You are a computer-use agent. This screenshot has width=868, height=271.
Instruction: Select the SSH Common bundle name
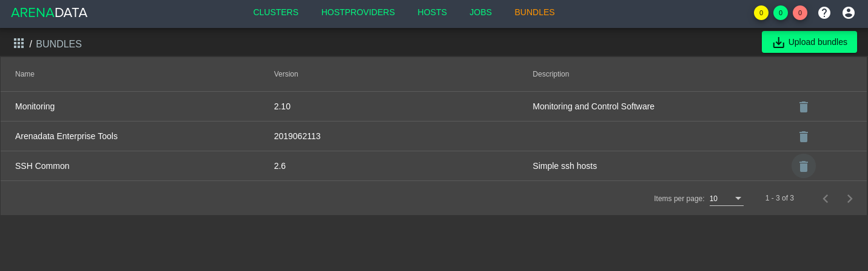42,166
